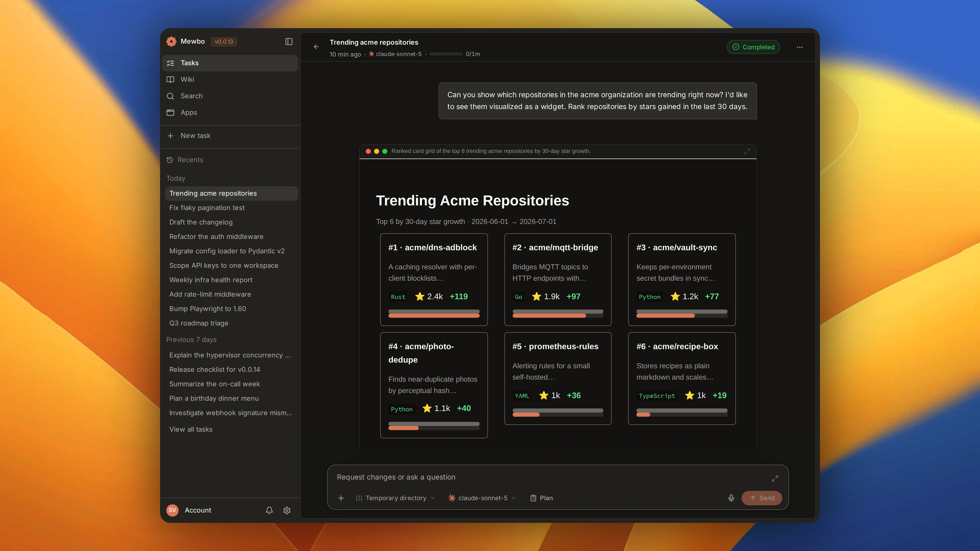
Task: Click View all tasks link
Action: tap(191, 429)
